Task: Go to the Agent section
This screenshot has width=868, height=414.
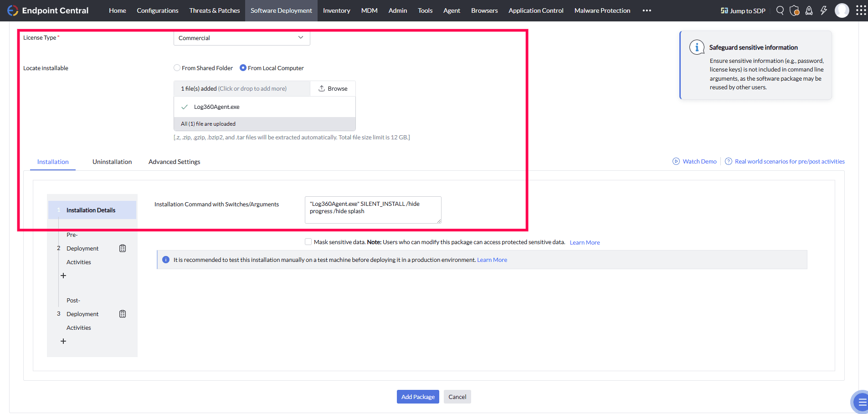Action: 452,10
